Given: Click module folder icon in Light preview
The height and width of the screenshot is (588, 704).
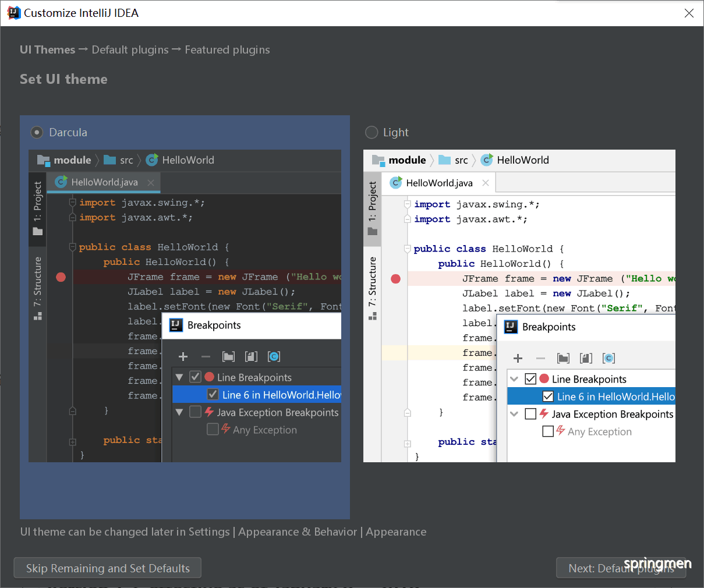Looking at the screenshot, I should 378,160.
